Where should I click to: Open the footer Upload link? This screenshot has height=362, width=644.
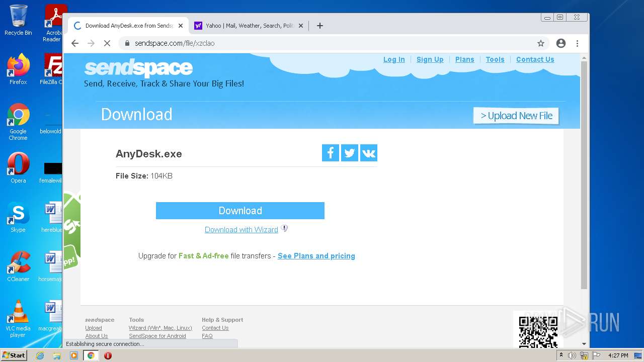94,328
